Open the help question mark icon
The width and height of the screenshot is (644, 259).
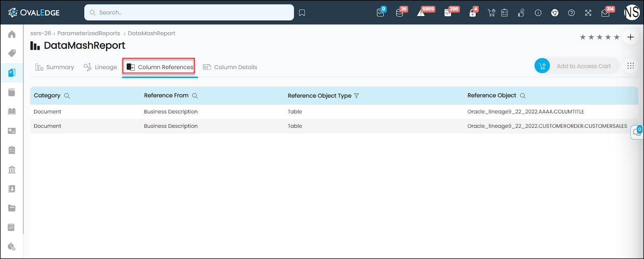pyautogui.click(x=572, y=13)
